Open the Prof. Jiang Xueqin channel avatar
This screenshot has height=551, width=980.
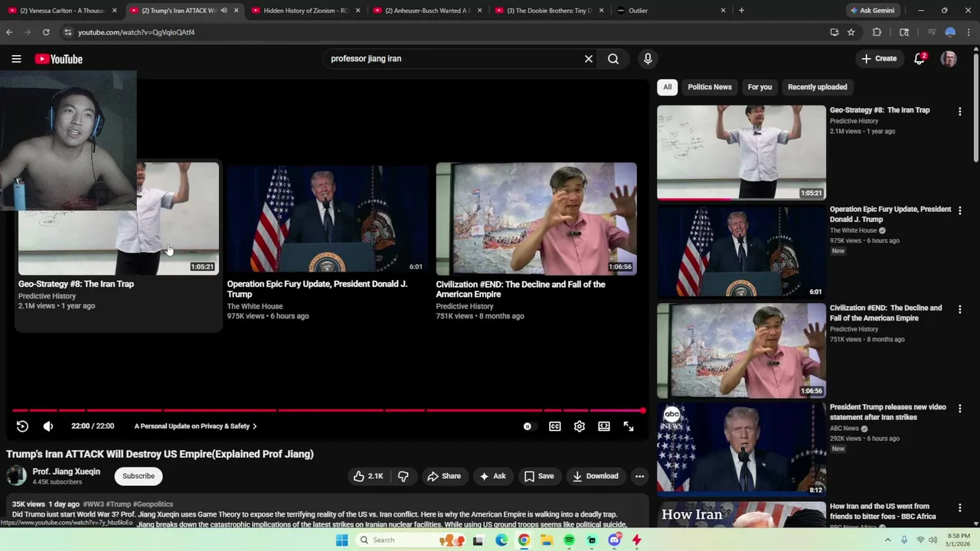point(16,476)
